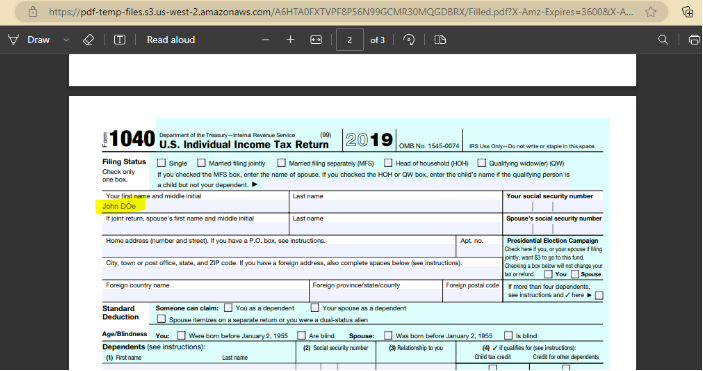
Task: Check Spouse: Is blind box
Action: click(x=508, y=336)
